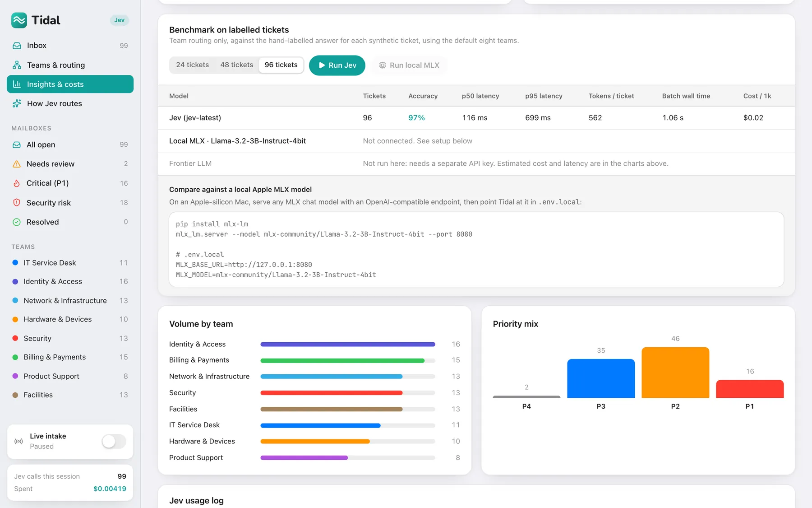Click the green Billing & Payments volume bar
This screenshot has height=508, width=812.
click(342, 360)
